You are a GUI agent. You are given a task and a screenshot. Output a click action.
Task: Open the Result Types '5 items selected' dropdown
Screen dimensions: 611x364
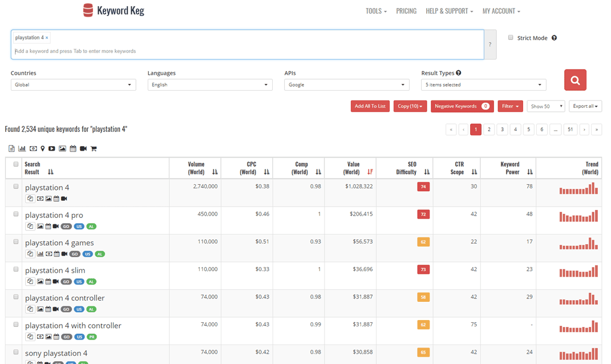[484, 84]
